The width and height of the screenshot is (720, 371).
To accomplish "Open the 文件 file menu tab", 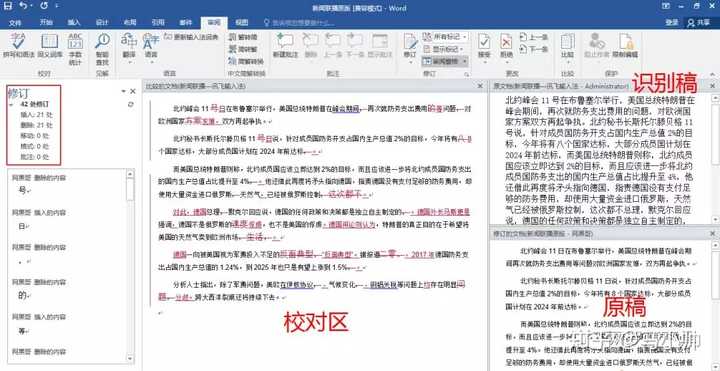I will [15, 22].
